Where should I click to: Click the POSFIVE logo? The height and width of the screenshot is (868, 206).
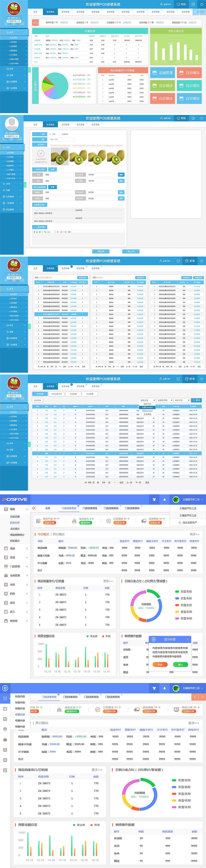(x=15, y=499)
